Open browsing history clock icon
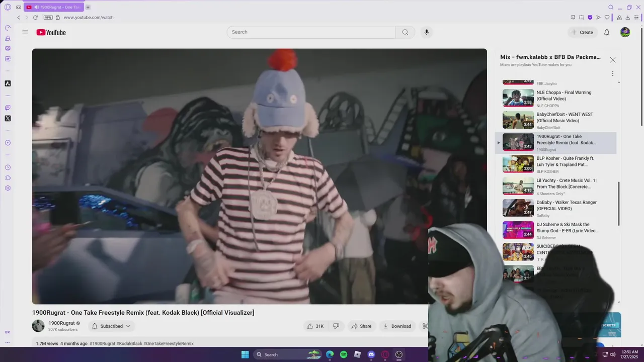Image resolution: width=644 pixels, height=362 pixels. (8, 167)
